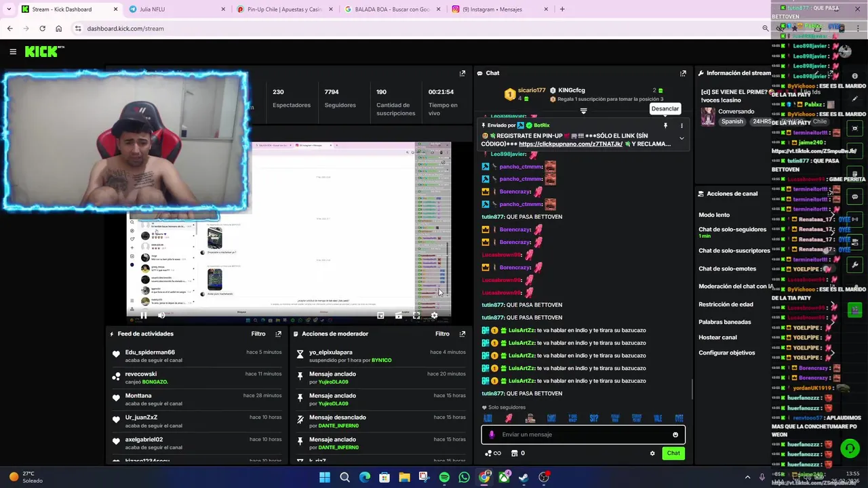Open Windows Start menu
Screen dimensions: 868x488
point(324,477)
